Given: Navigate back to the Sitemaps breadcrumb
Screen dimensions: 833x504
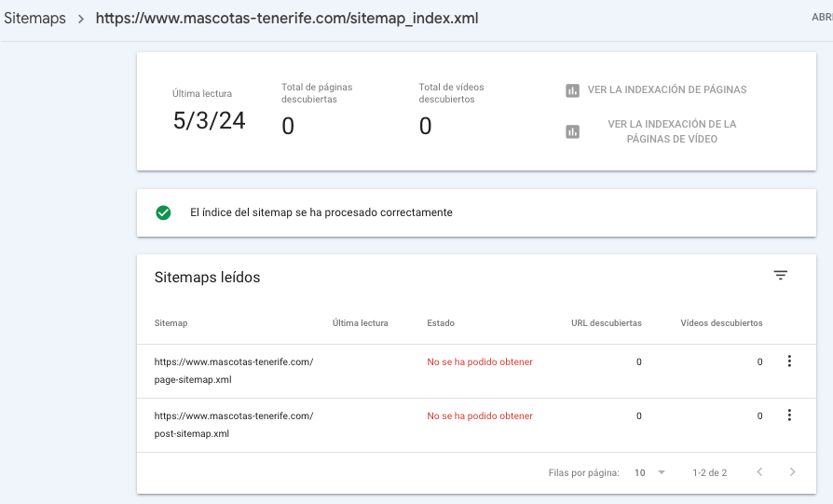Looking at the screenshot, I should (35, 18).
